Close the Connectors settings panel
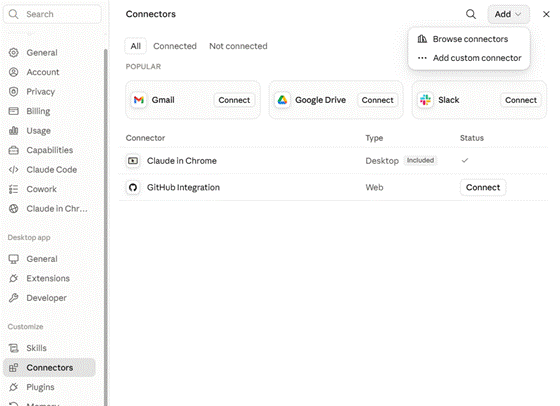 click(x=546, y=14)
